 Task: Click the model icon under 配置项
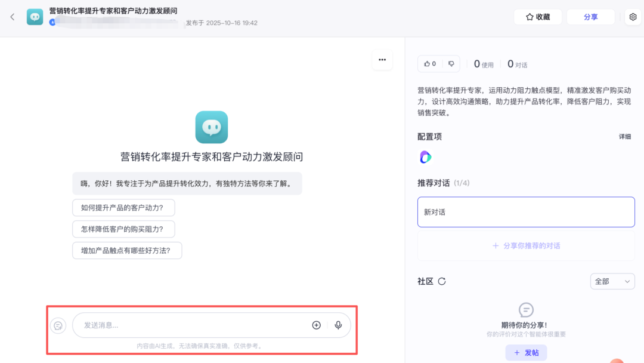425,157
